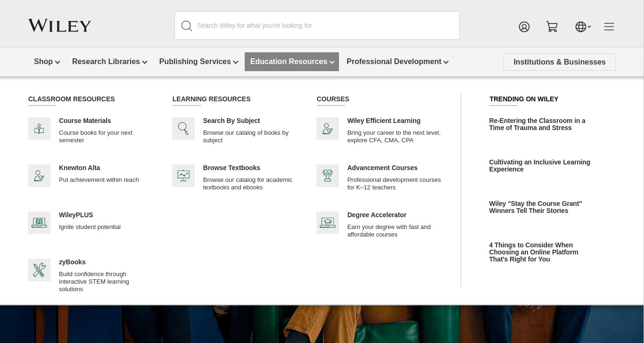Image resolution: width=644 pixels, height=343 pixels.
Task: Click 'Professional development courses for K–12 teachers'
Action: point(394,184)
